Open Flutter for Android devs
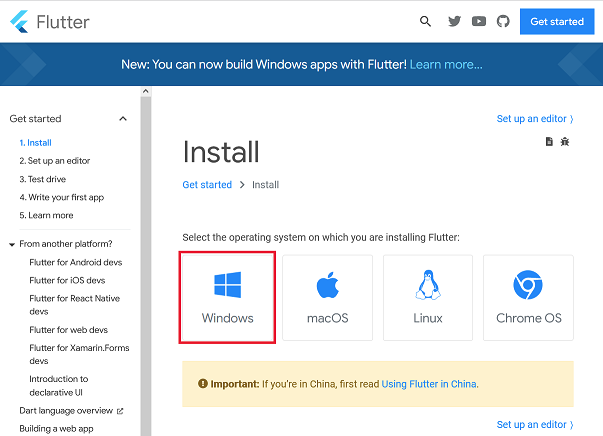 (x=76, y=262)
